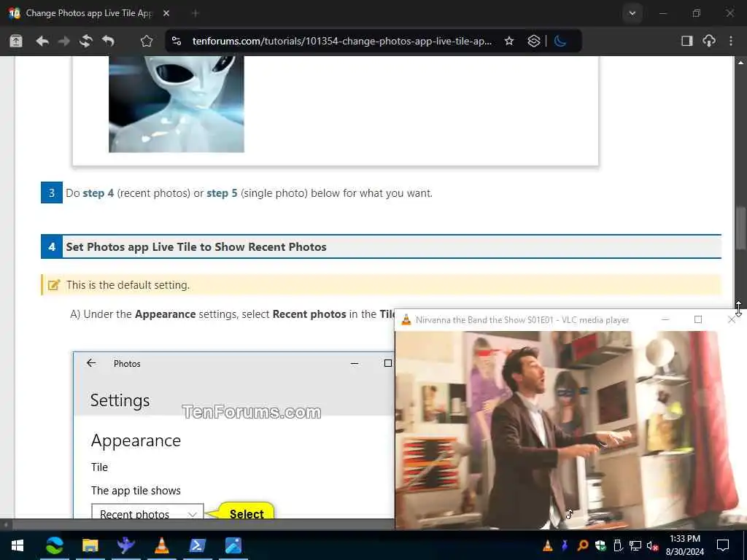Open the browser side panel icon
747x560 pixels.
[686, 42]
